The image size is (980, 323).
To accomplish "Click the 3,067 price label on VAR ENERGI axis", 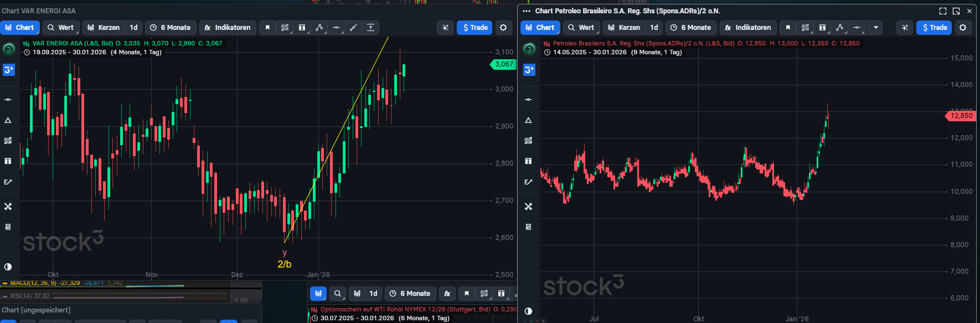I will click(503, 64).
